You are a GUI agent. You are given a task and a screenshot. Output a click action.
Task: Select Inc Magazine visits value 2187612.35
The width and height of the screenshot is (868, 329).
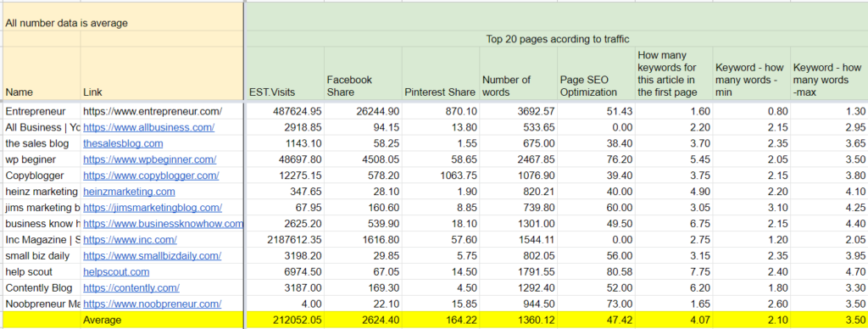coord(285,240)
